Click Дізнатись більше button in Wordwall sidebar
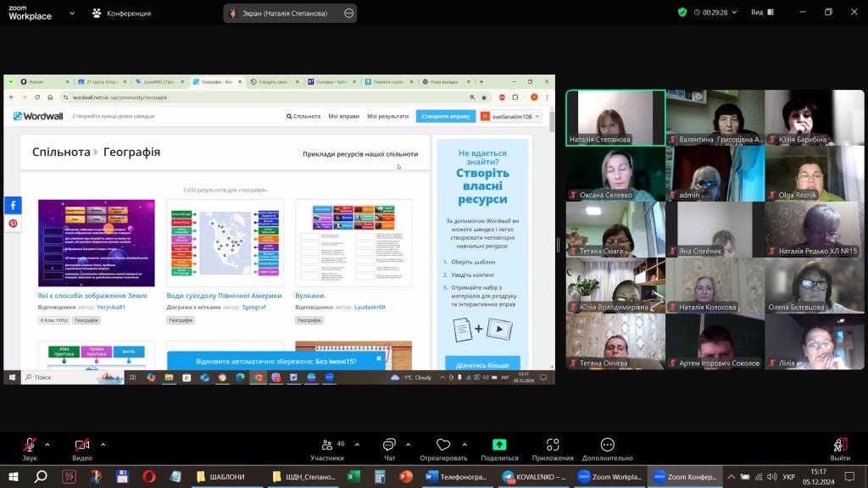This screenshot has width=868, height=488. [482, 365]
